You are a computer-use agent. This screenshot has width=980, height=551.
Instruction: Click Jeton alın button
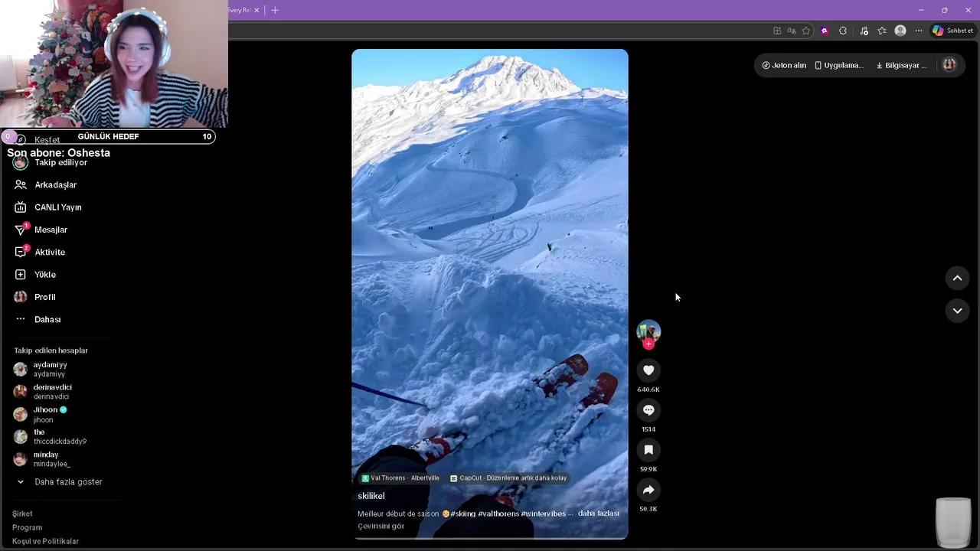point(784,65)
